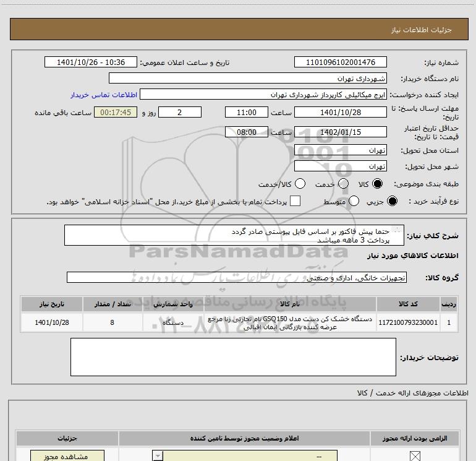Click the تعداد / مقدار column header
The height and width of the screenshot is (461, 476).
113,304
